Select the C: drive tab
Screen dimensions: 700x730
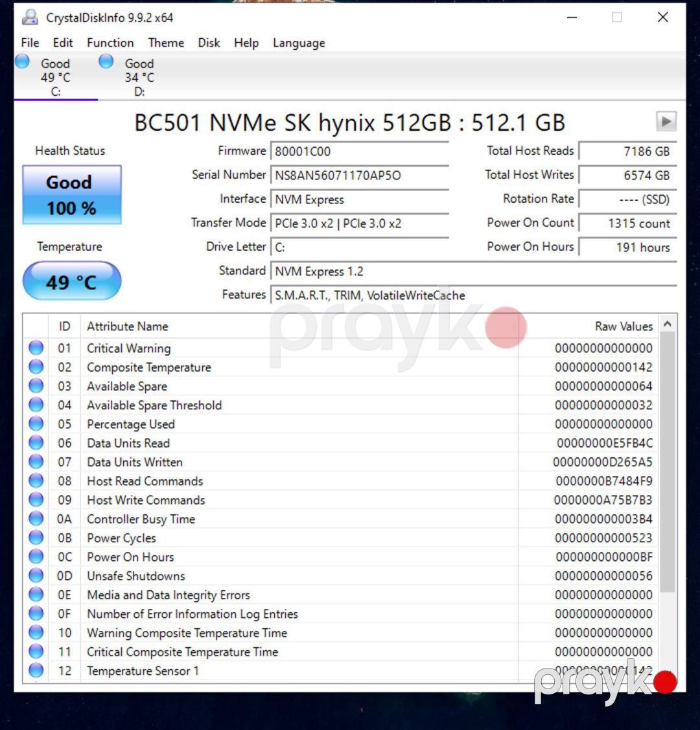pos(56,77)
